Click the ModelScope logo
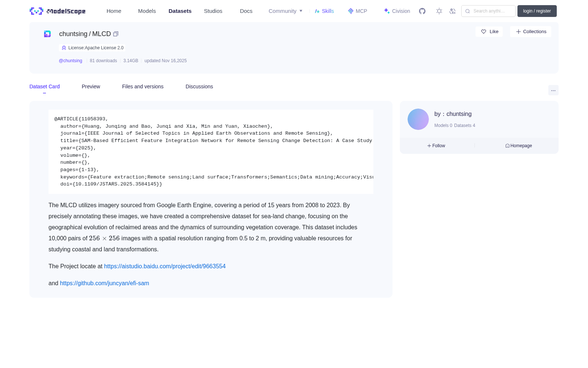Screen dimensions: 588x368 (x=58, y=11)
